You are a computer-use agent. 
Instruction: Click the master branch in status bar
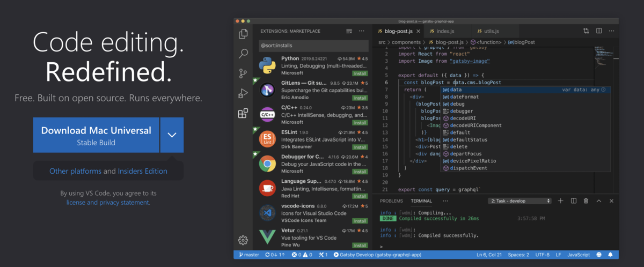coord(249,255)
